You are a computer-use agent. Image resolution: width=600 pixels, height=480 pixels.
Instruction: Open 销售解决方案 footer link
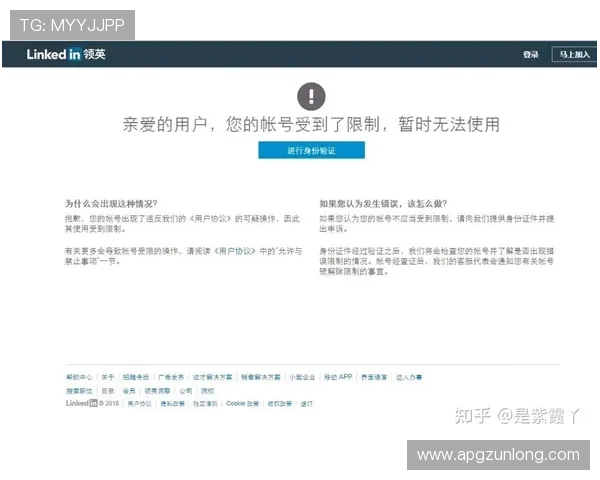point(261,377)
